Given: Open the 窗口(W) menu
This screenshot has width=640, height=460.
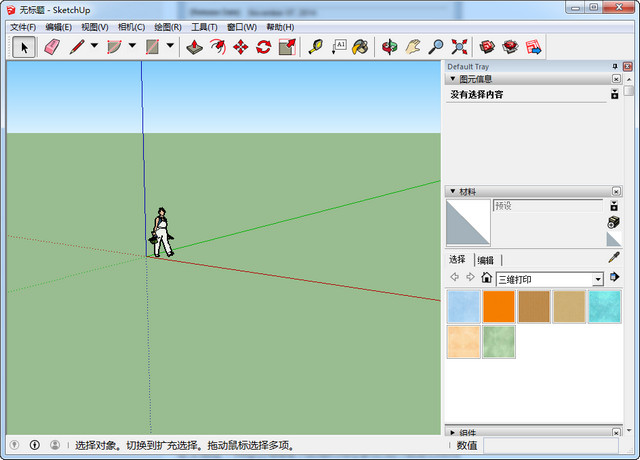Looking at the screenshot, I should pos(242,27).
